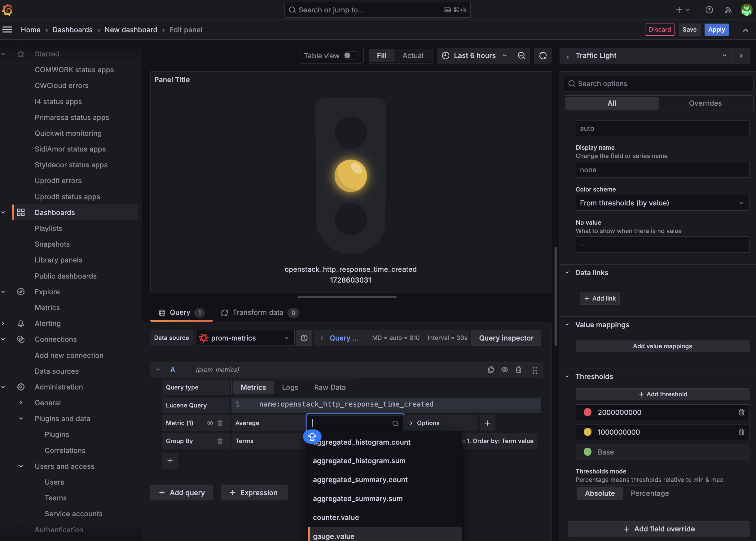Screen dimensions: 756x541
Task: Open data source help icon
Action: click(x=304, y=338)
